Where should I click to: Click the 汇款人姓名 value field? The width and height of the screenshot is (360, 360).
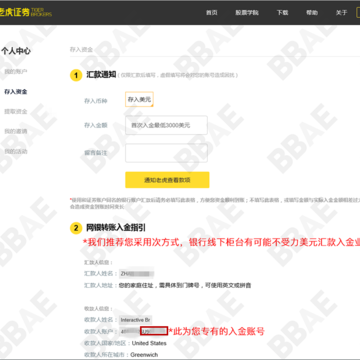[136, 274]
